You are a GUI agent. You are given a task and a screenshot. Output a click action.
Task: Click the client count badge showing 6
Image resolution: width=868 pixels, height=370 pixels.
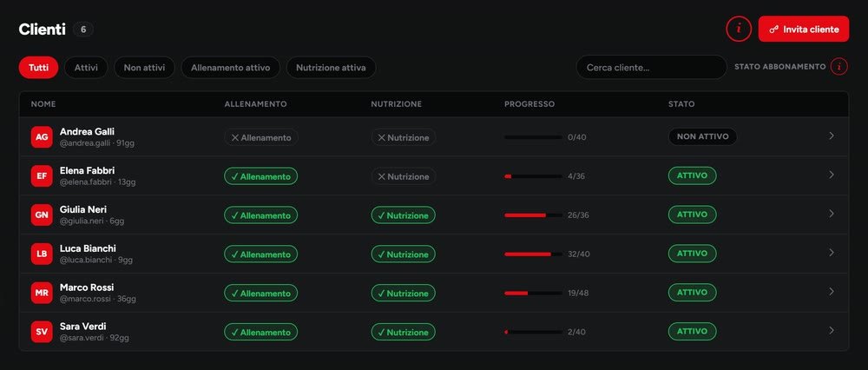pyautogui.click(x=83, y=30)
